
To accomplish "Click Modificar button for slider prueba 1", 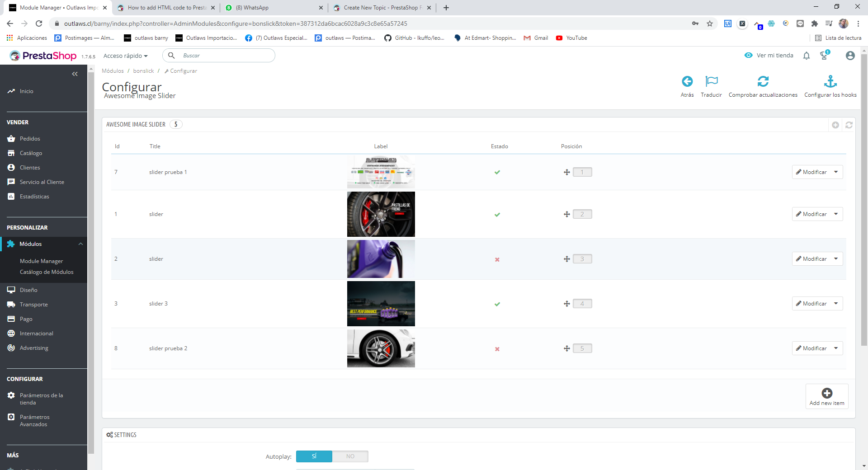I will (x=811, y=172).
